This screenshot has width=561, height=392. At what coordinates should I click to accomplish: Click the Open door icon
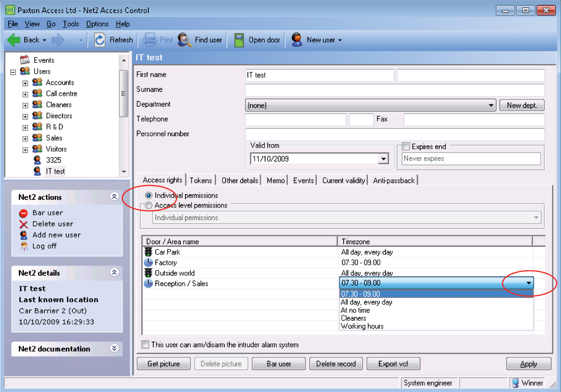click(239, 39)
